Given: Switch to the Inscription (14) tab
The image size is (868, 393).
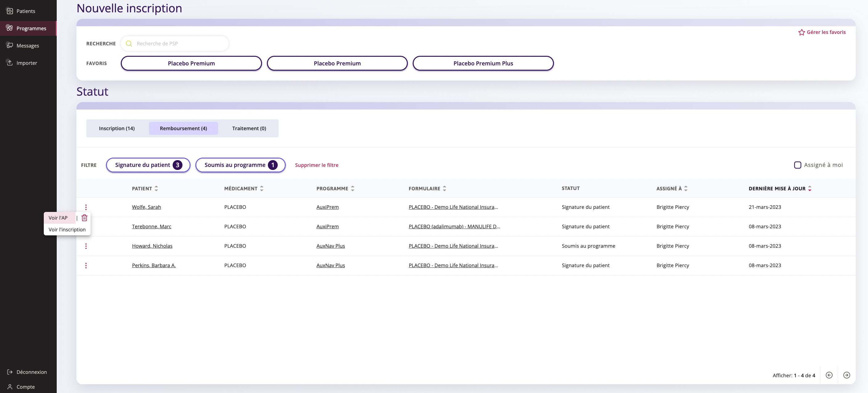Looking at the screenshot, I should (x=117, y=128).
